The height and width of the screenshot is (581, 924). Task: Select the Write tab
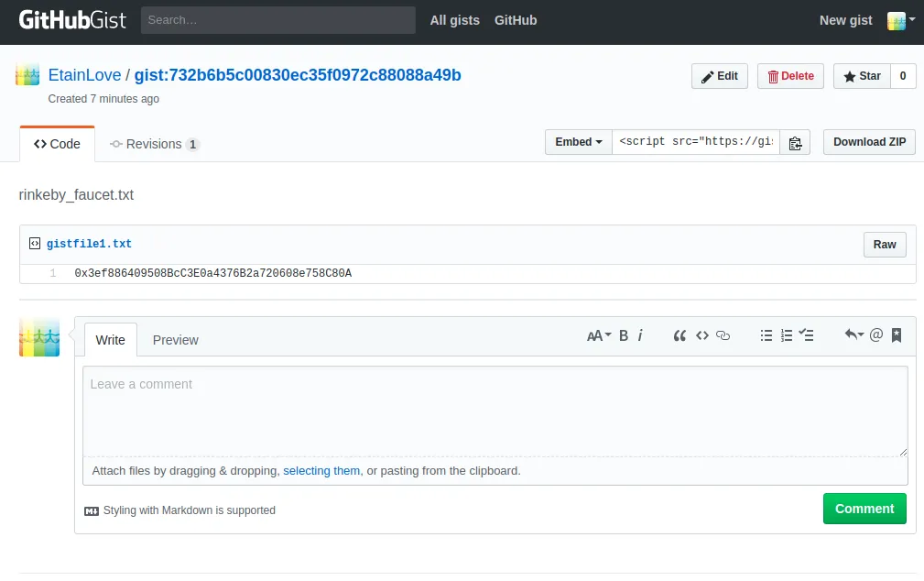[111, 340]
